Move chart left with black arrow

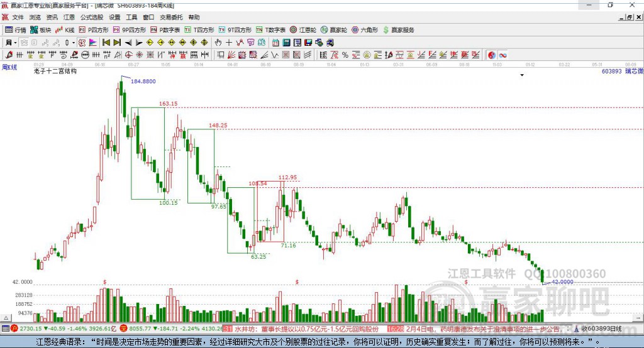[x=128, y=43]
